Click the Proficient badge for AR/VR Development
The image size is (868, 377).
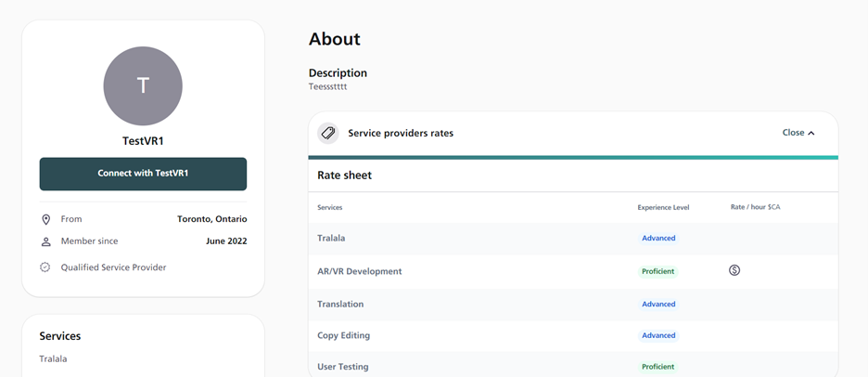658,272
